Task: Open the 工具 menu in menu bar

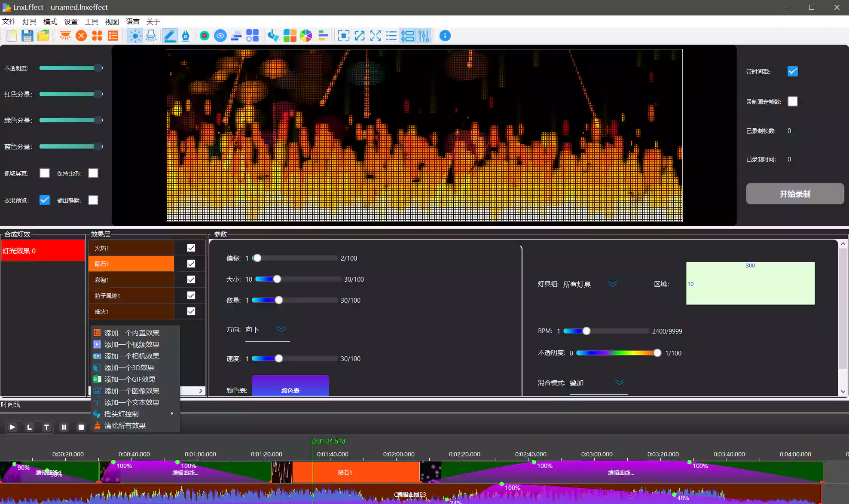Action: 91,21
